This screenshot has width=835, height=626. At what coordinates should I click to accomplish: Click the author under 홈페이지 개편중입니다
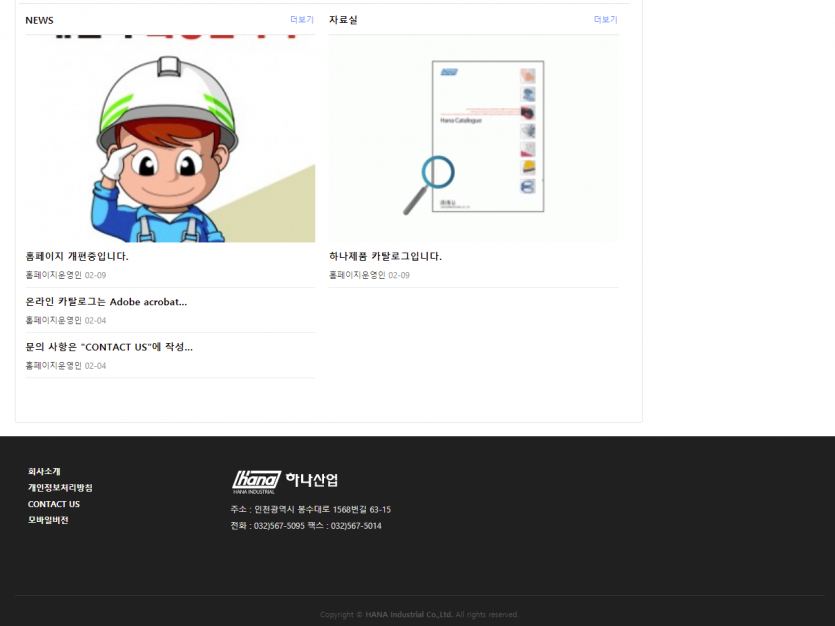[x=54, y=275]
